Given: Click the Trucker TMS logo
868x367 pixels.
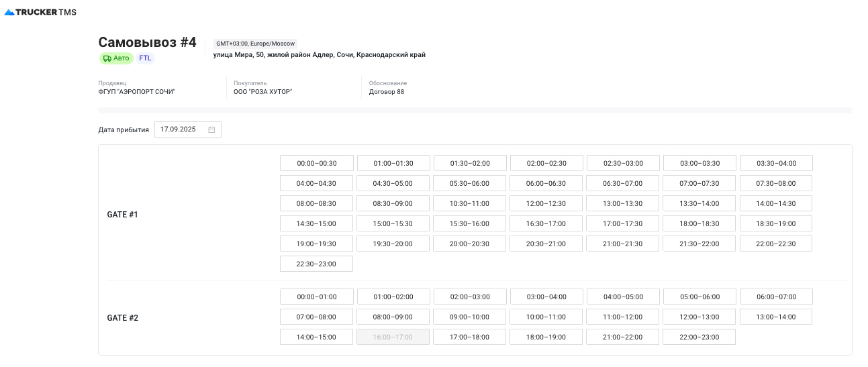Looking at the screenshot, I should pos(40,12).
